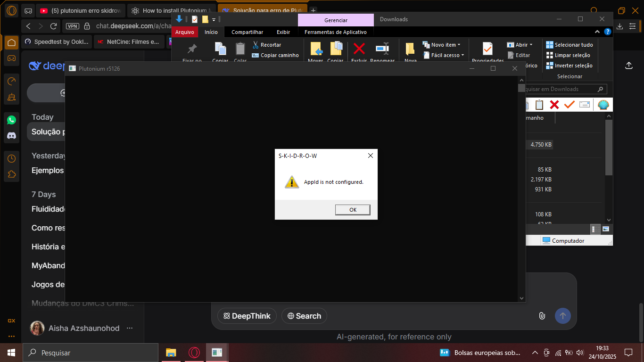Viewport: 644px width, 362px height.
Task: Click Selecionar tudo in the ribbon
Action: pyautogui.click(x=570, y=45)
